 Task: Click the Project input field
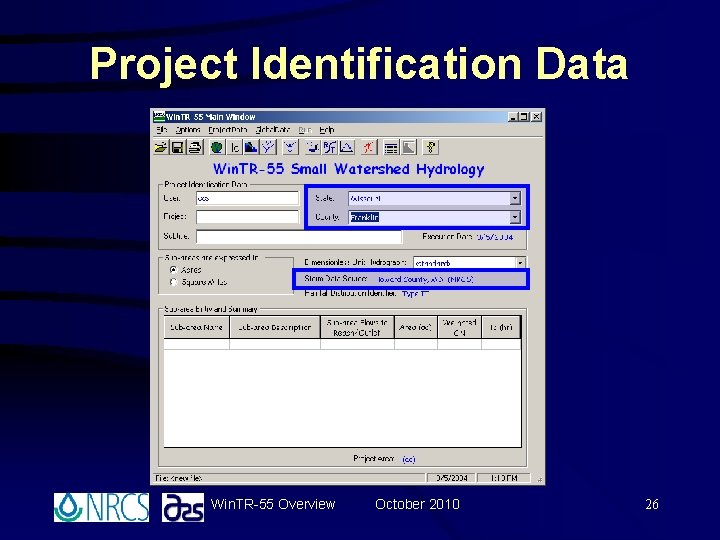tap(248, 217)
